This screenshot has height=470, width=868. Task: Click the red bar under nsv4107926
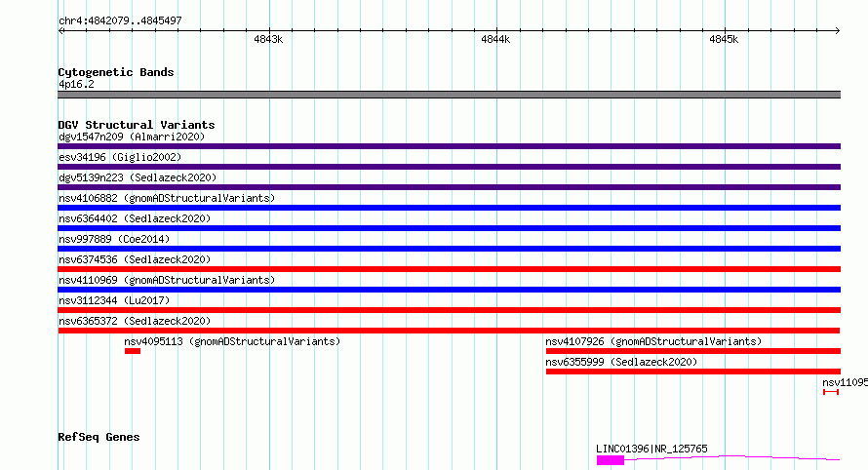pyautogui.click(x=693, y=351)
